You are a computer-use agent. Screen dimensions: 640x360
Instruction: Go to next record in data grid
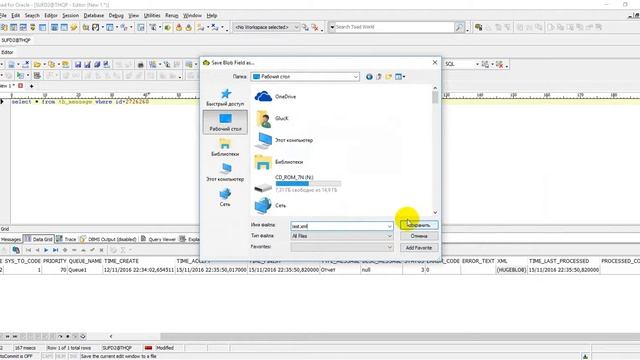46,250
